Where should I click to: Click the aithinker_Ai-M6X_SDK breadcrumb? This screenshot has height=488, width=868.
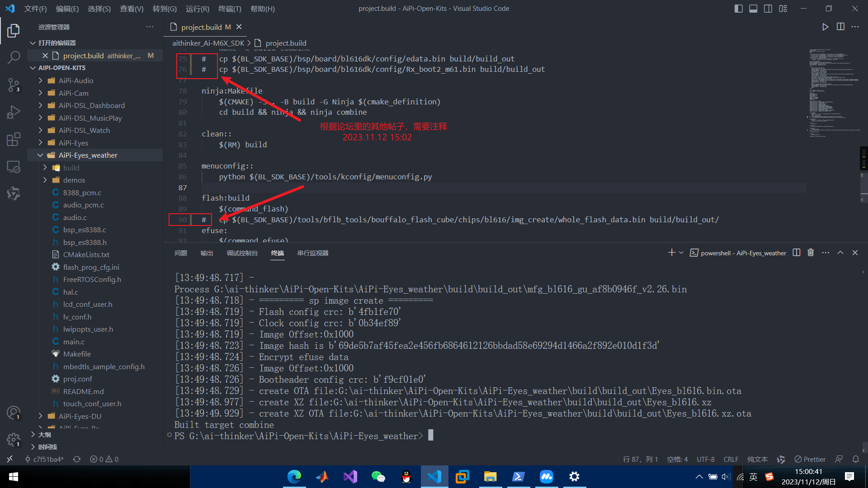[208, 43]
